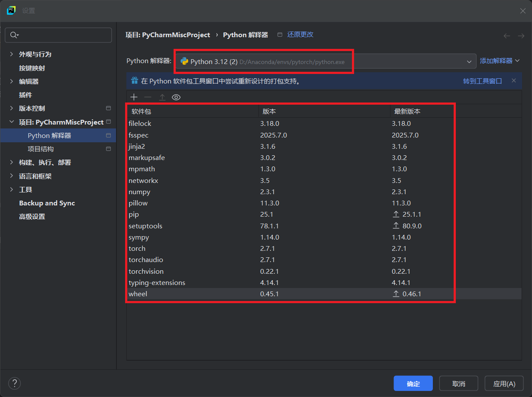This screenshot has height=397, width=532.
Task: Click the 软件包 column header
Action: tap(193, 111)
